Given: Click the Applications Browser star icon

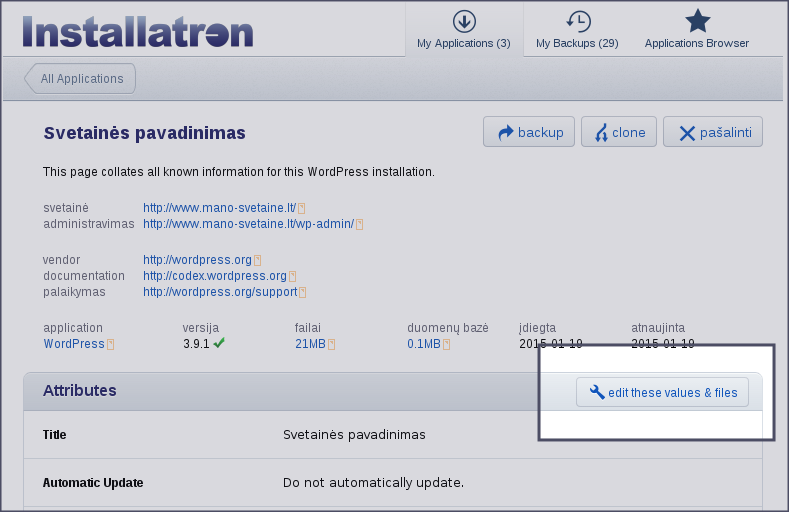Looking at the screenshot, I should 697,21.
